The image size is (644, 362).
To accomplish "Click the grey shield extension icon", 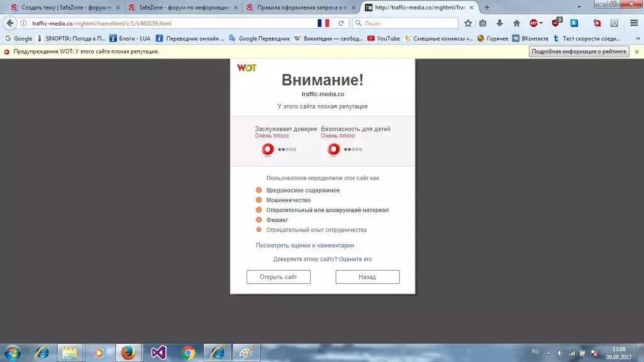I will tap(614, 23).
